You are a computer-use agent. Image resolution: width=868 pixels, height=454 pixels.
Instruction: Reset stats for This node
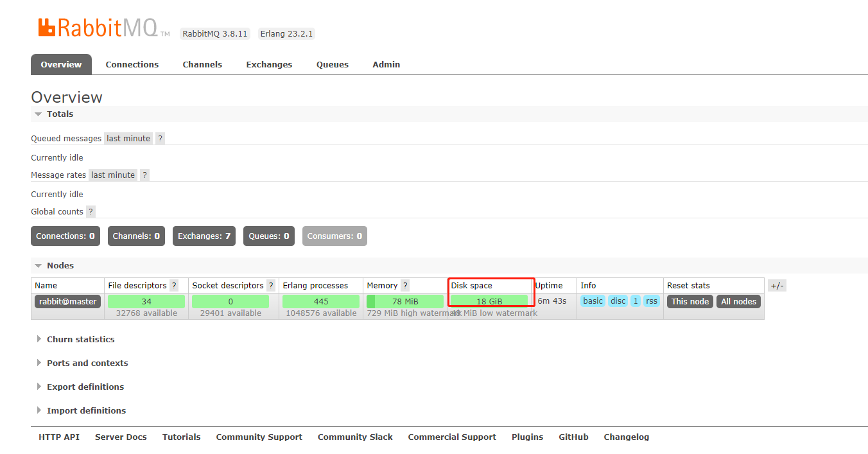690,302
